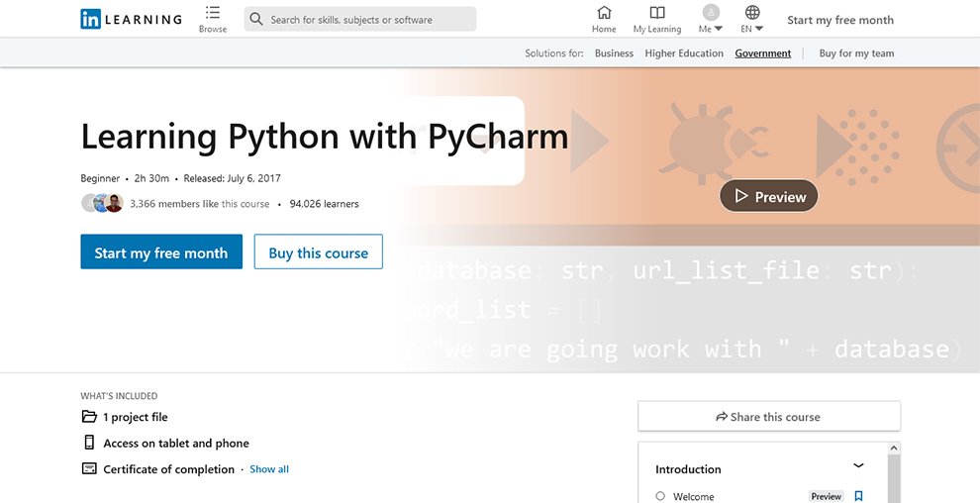Click Released: July 6, 2017 text
The height and width of the screenshot is (503, 980).
click(232, 178)
